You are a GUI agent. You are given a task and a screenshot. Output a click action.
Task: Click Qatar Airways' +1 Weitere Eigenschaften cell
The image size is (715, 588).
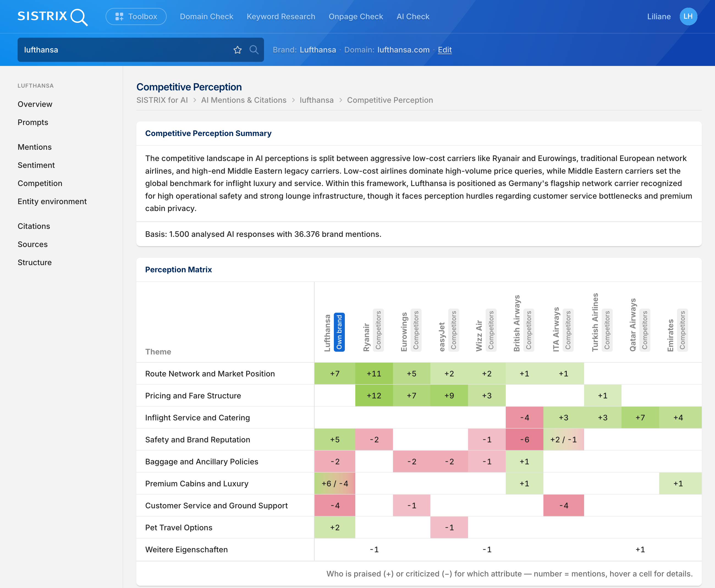click(640, 550)
